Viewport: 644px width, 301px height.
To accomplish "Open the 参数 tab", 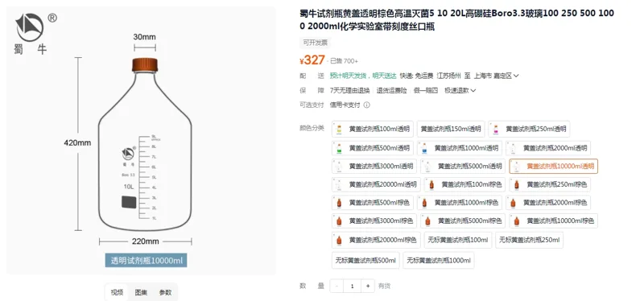I will (166, 293).
